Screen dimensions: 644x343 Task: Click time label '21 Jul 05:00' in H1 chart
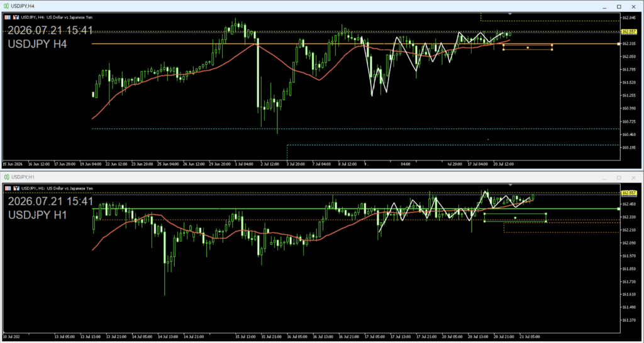click(530, 335)
